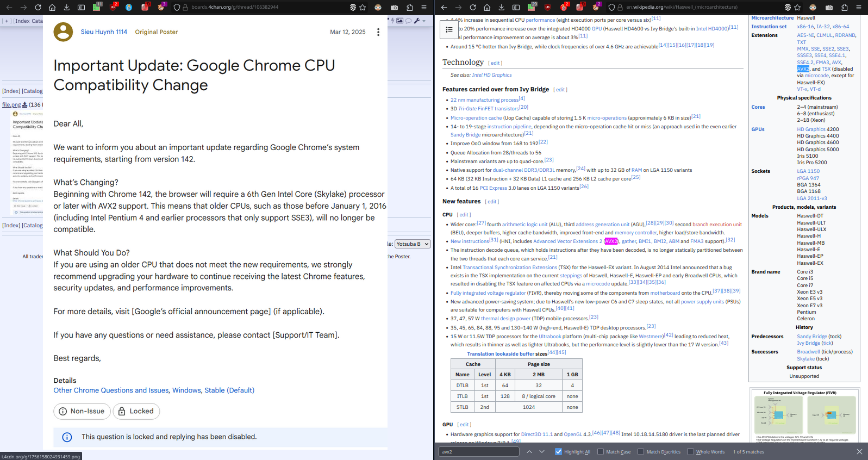Toggle sidebar in the 4chan browser window
Viewport: 868px width, 460px height.
(81, 7)
